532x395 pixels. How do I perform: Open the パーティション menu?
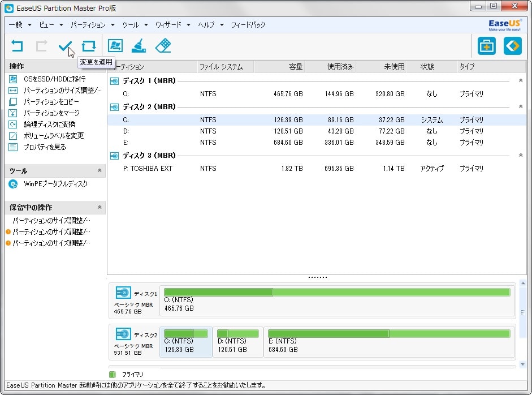(88, 25)
